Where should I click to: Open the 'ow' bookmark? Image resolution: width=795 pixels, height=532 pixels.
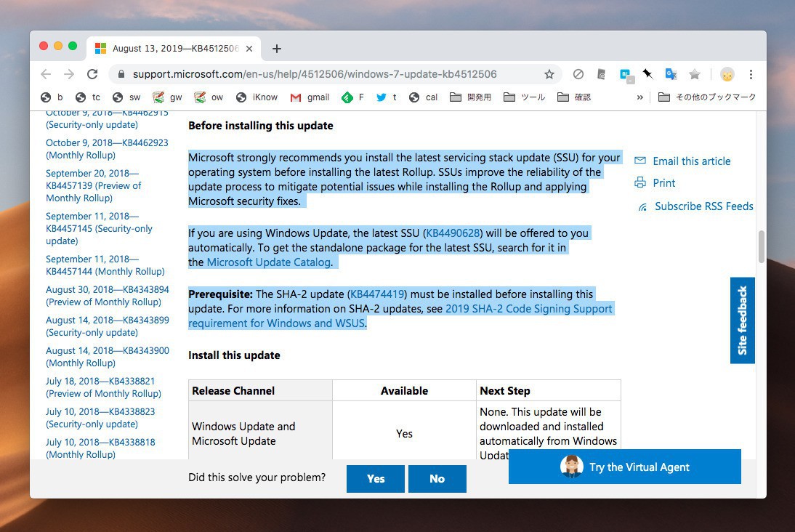tap(209, 97)
